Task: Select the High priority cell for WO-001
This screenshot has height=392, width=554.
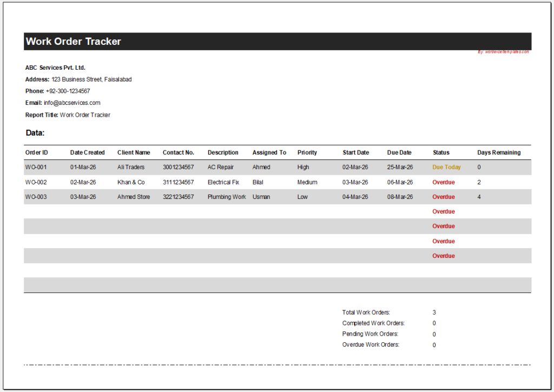Action: [x=302, y=167]
